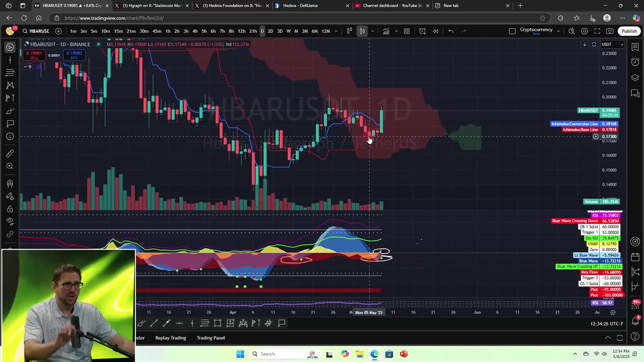The height and width of the screenshot is (362, 644).
Task: Click the 0.19081 SELL button
Action: tap(34, 55)
